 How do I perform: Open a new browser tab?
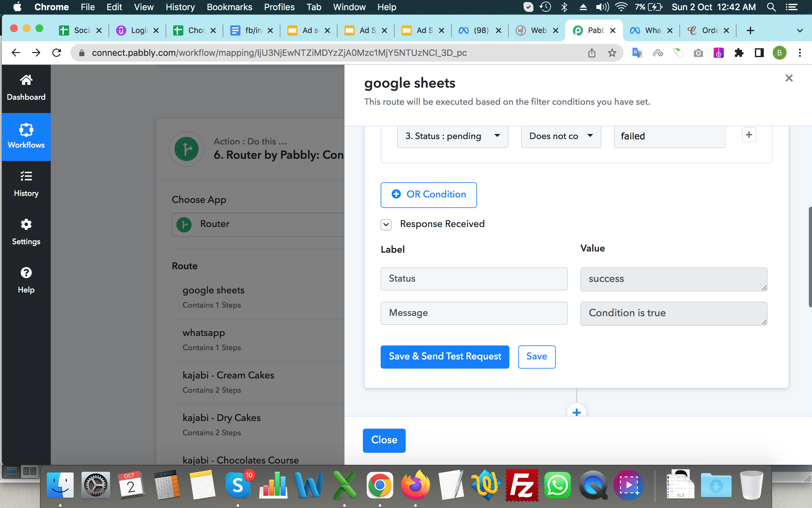[750, 30]
